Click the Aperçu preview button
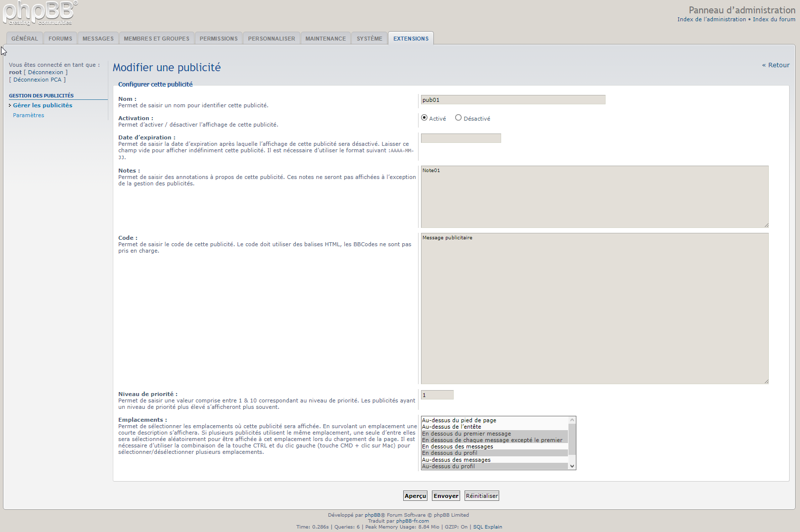 coord(415,496)
